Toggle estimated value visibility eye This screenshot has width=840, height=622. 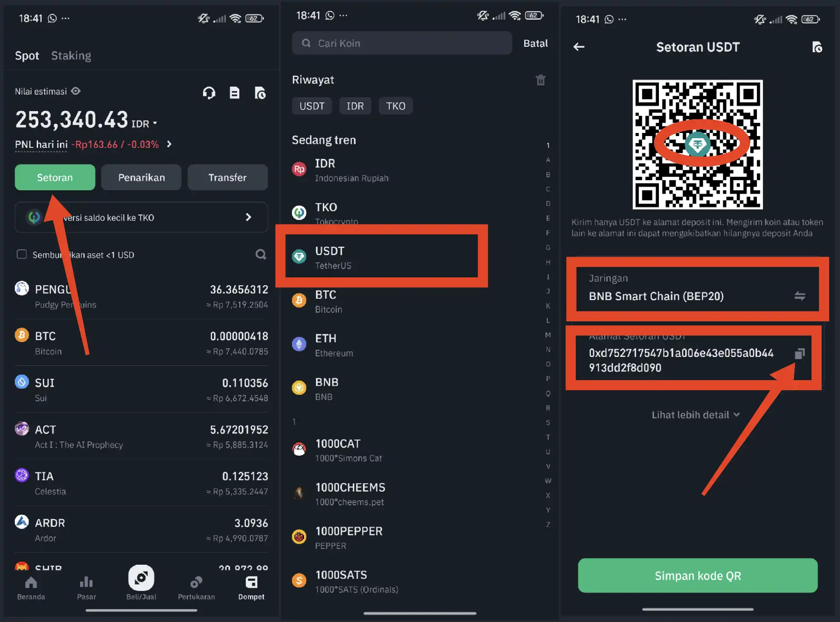pyautogui.click(x=76, y=91)
